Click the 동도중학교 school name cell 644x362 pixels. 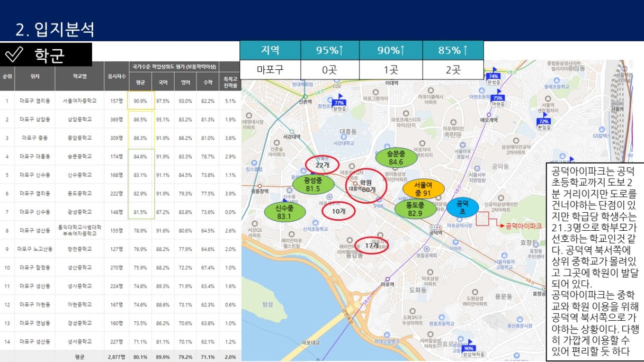[x=80, y=193]
